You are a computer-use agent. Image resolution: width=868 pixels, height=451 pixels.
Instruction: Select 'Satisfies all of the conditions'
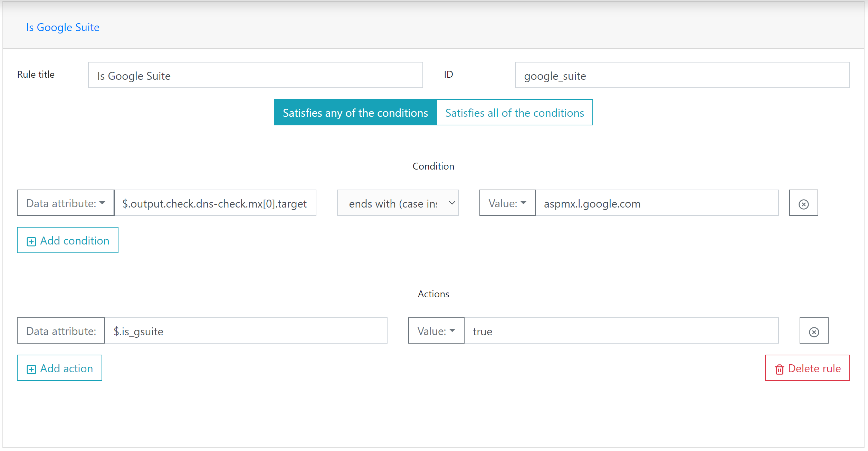coord(515,112)
